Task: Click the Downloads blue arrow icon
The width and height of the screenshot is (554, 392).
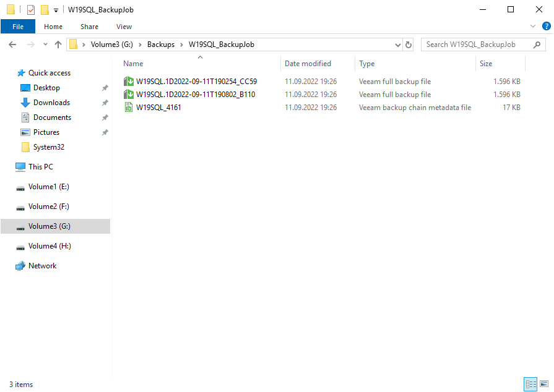Action: [25, 103]
